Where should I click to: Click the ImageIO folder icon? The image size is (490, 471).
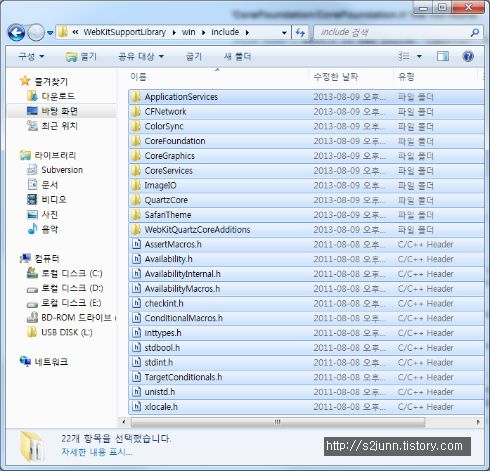tap(136, 185)
